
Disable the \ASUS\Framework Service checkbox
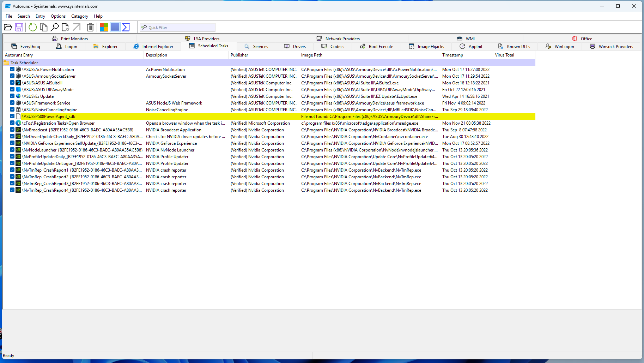(x=12, y=103)
